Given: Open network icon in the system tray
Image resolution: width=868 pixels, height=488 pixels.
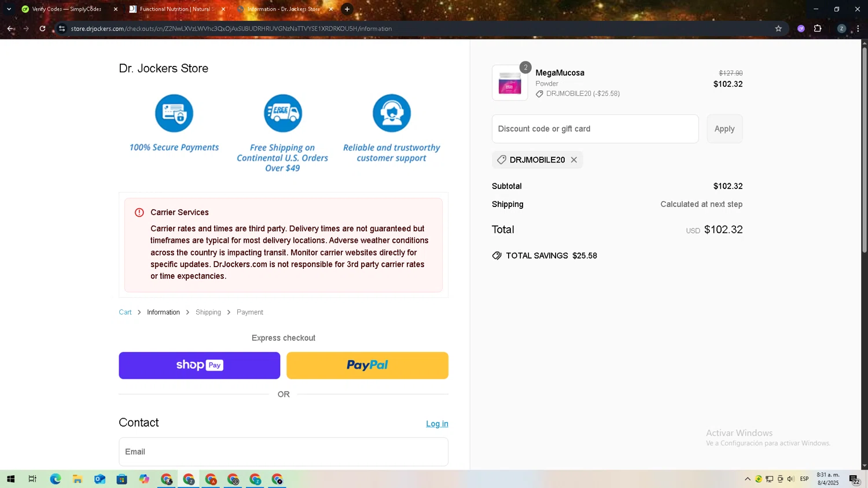Looking at the screenshot, I should click(769, 479).
